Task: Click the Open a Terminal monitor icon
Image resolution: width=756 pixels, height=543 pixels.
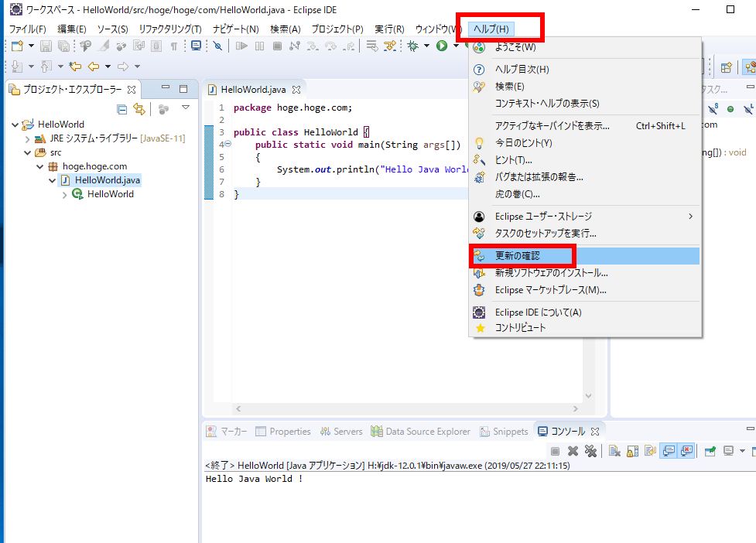Action: [x=196, y=46]
